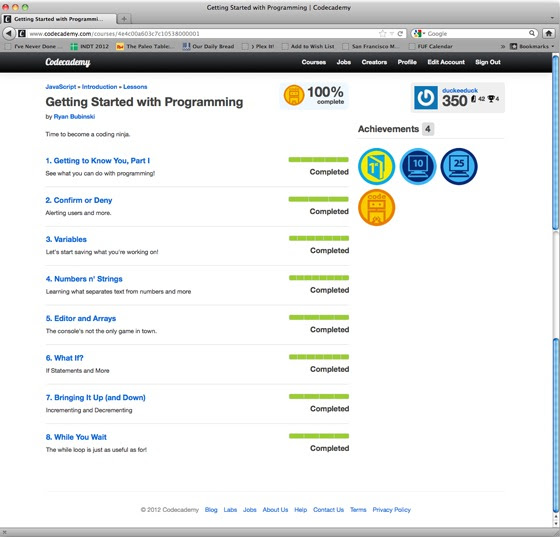Open the Jobs item in the top navigation
The height and width of the screenshot is (537, 560).
(x=344, y=62)
